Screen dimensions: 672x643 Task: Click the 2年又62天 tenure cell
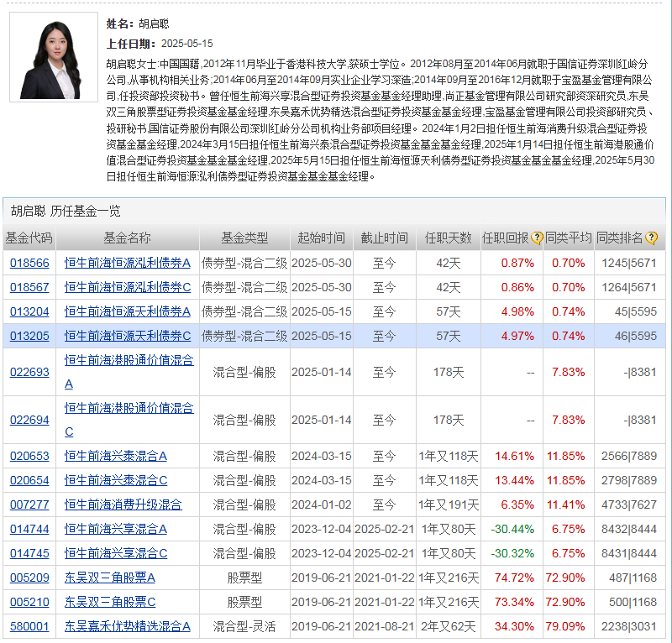click(449, 627)
